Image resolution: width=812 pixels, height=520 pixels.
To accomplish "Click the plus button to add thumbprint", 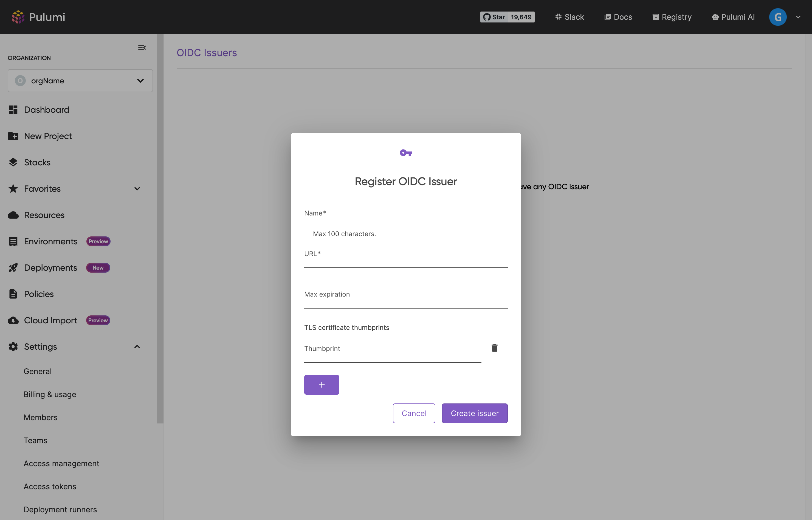I will pos(322,385).
